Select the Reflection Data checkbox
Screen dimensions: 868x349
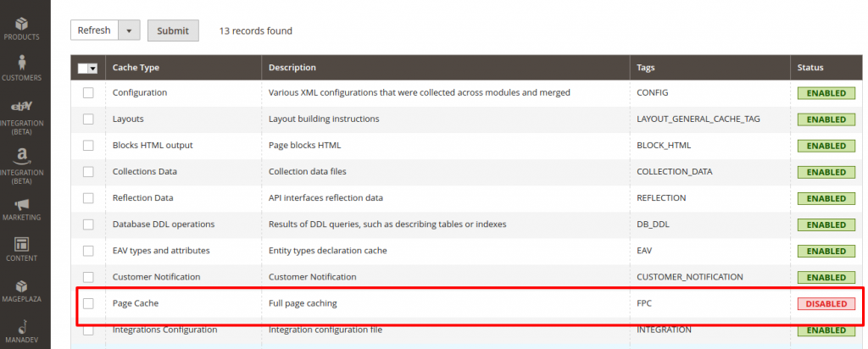click(88, 198)
